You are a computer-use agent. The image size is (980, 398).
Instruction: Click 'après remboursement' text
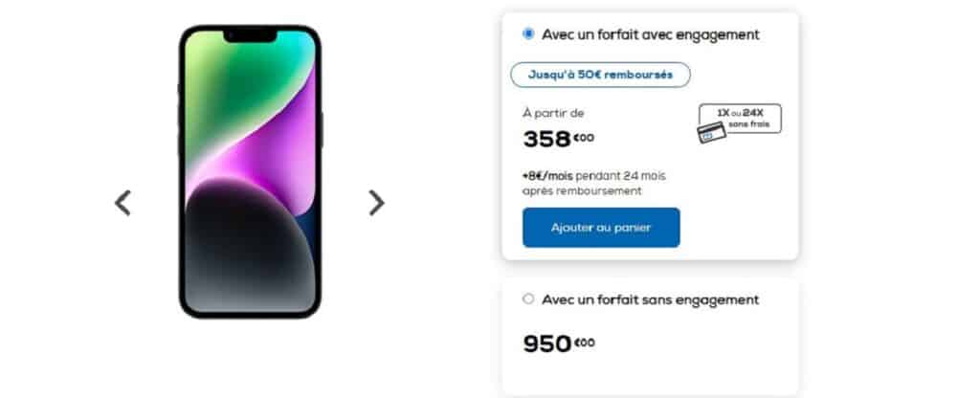(582, 191)
